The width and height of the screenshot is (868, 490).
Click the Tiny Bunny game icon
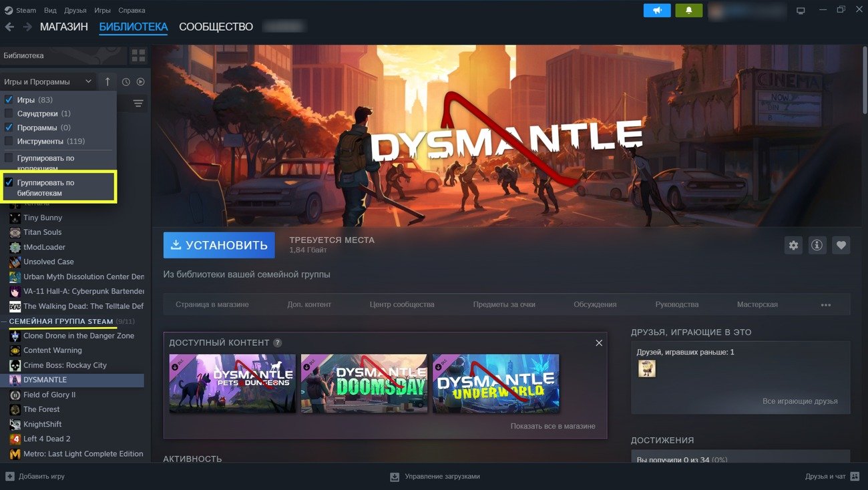(x=15, y=218)
